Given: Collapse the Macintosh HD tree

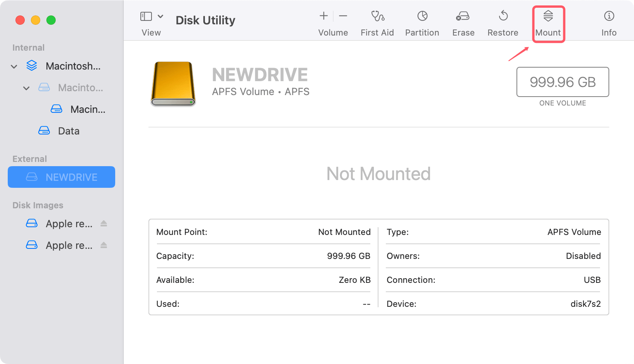Looking at the screenshot, I should point(14,66).
